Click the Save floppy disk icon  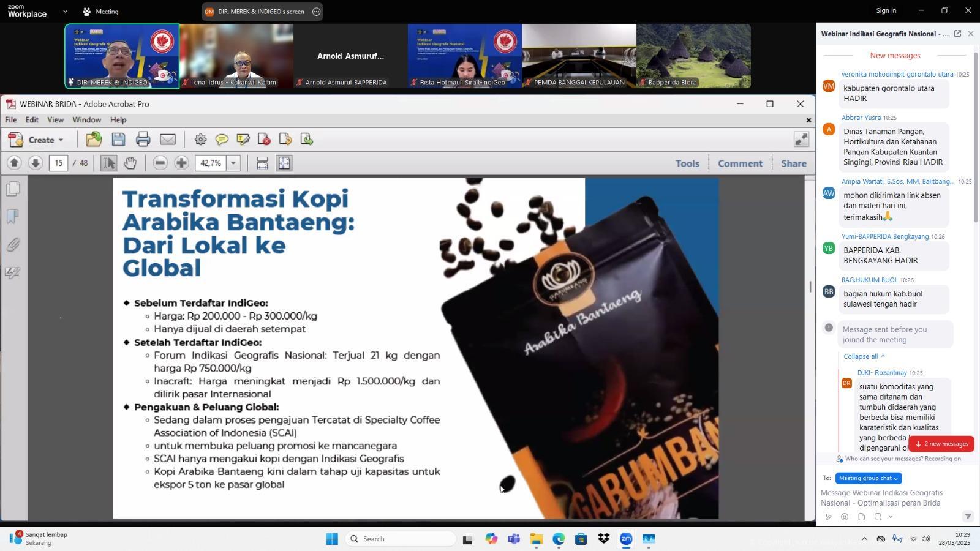(x=118, y=140)
